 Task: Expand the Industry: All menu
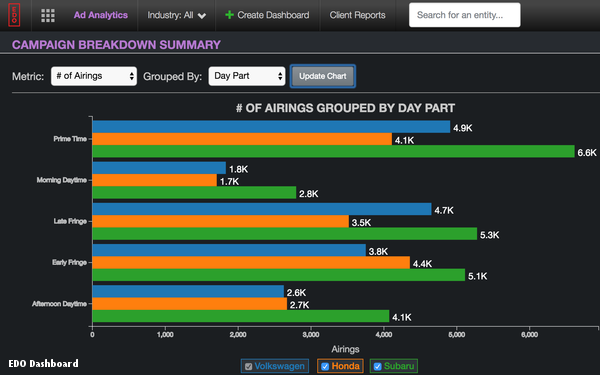pyautogui.click(x=176, y=15)
